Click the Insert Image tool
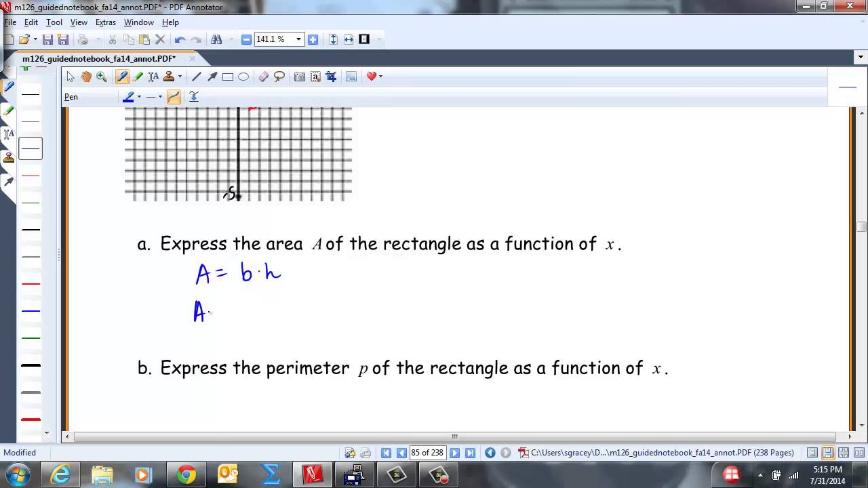Viewport: 868px width, 488px height. point(351,77)
